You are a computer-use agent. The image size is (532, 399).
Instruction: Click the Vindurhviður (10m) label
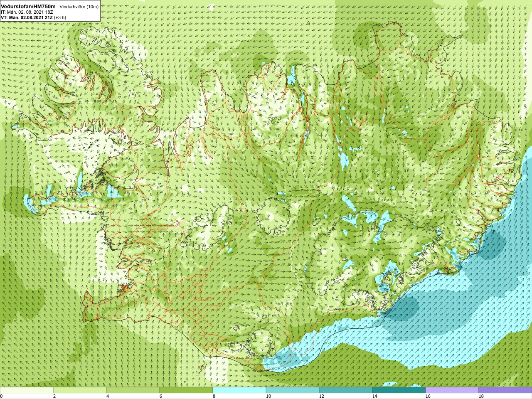(79, 7)
